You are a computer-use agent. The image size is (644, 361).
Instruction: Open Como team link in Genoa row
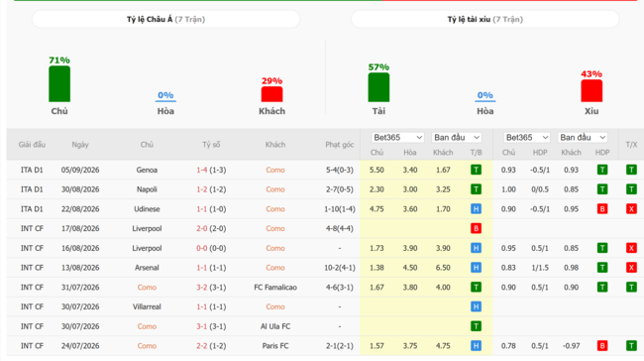[x=275, y=170]
